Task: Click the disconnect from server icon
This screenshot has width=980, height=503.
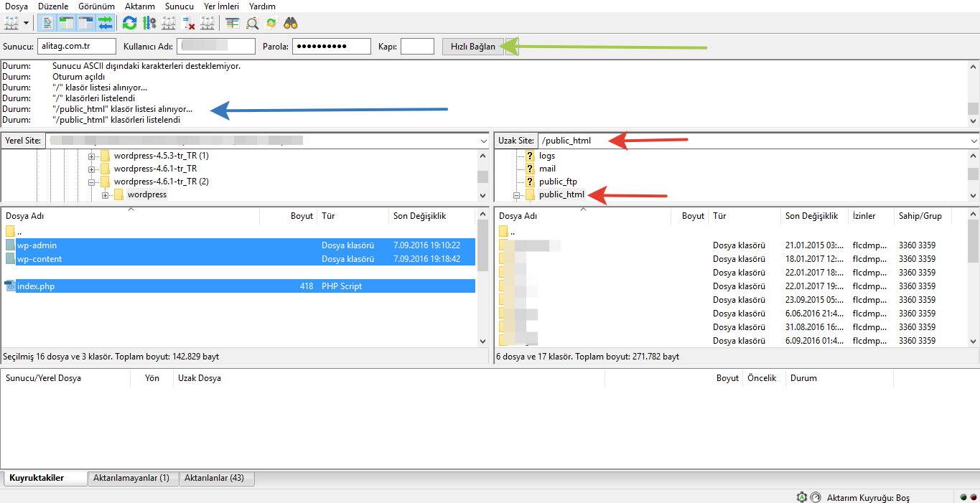Action: (x=189, y=23)
